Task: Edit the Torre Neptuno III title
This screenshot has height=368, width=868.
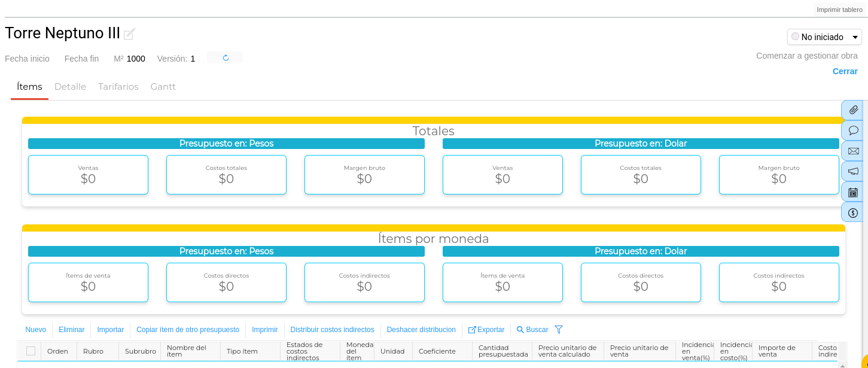Action: (129, 34)
